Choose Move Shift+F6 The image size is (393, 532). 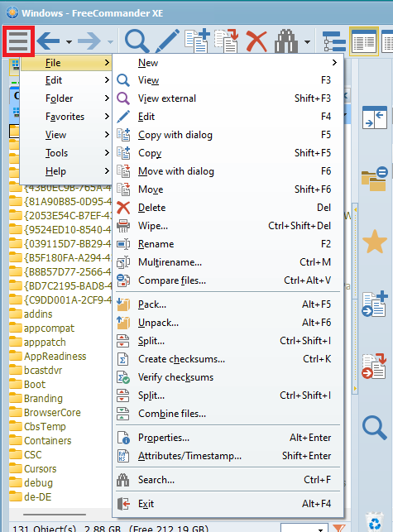[228, 189]
